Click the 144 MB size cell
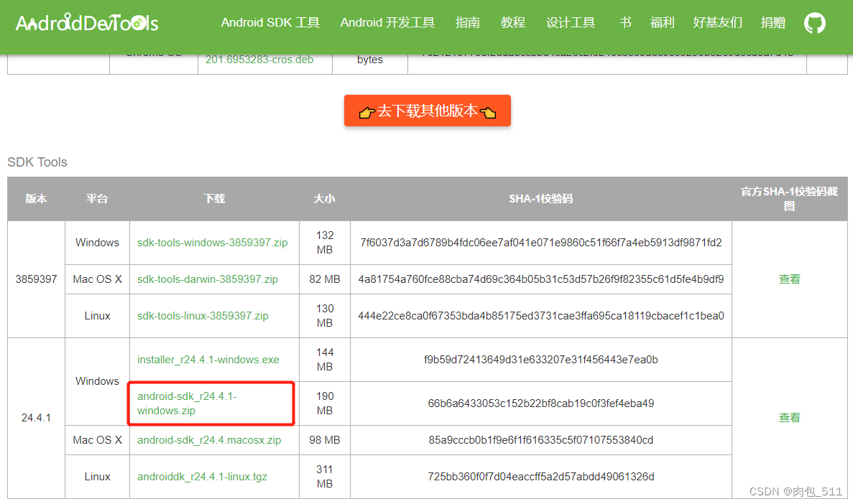This screenshot has width=853, height=504. pyautogui.click(x=325, y=360)
